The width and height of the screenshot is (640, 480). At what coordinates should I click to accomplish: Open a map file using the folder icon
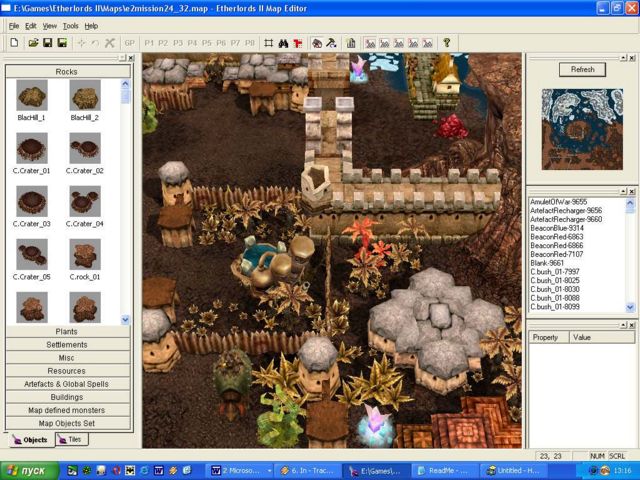pyautogui.click(x=33, y=42)
